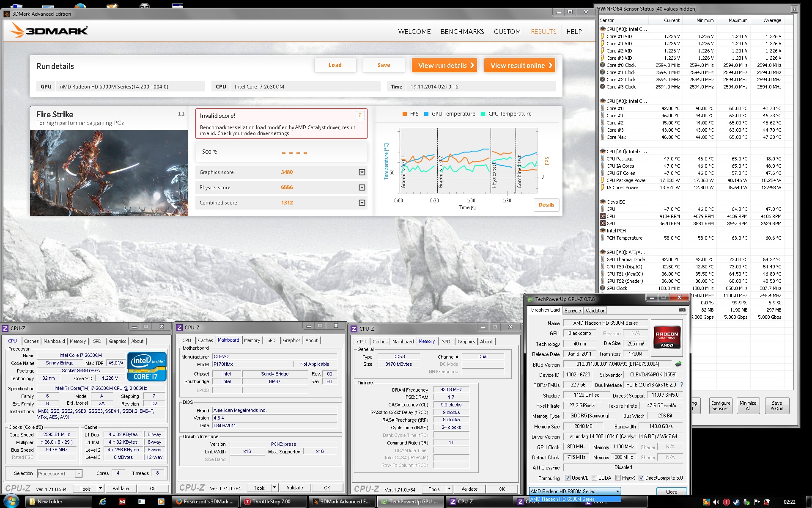Viewport: 812px width, 508px height.
Task: Expand the Combined score details arrow
Action: 362,203
